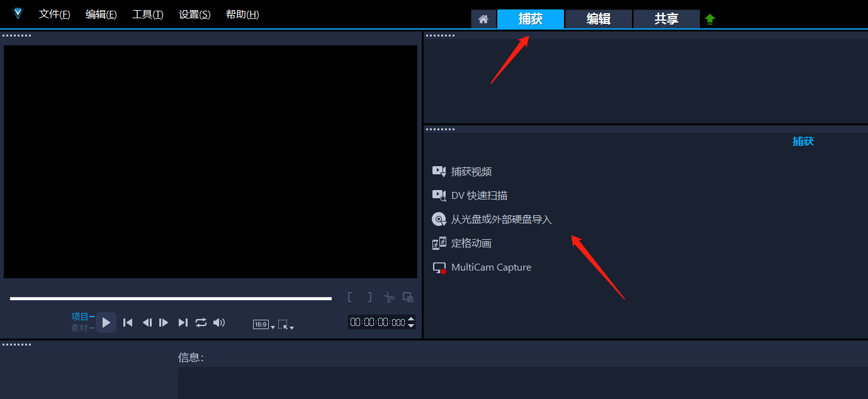Click the stop motion icon
The height and width of the screenshot is (399, 868).
point(439,244)
